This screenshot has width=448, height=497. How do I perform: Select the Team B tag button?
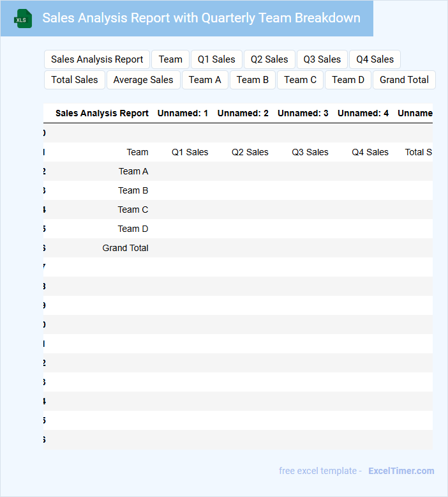click(253, 80)
